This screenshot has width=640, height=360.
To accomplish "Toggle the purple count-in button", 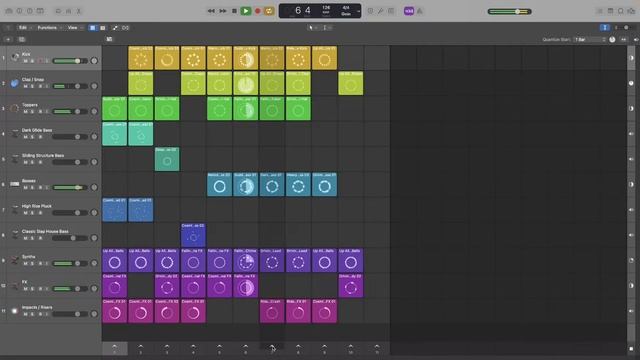I will (x=409, y=11).
